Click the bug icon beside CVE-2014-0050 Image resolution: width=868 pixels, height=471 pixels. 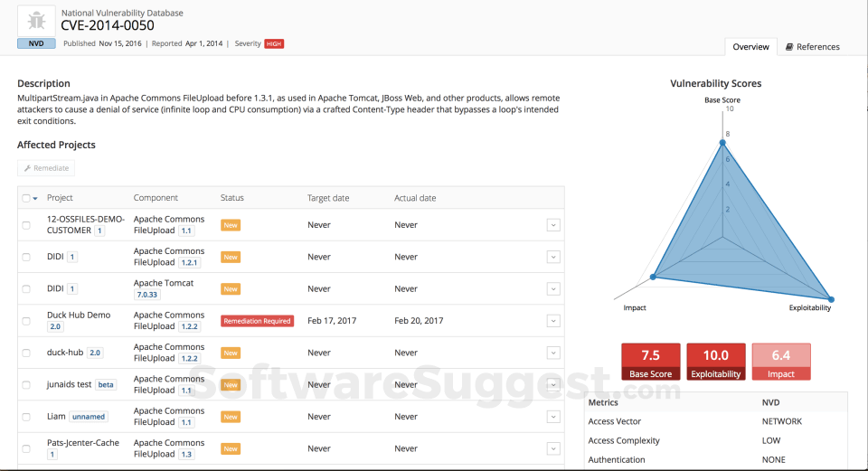click(35, 20)
